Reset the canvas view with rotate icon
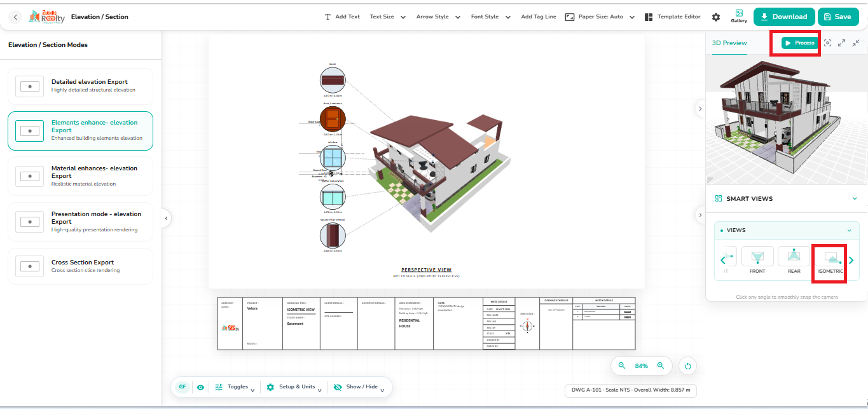 pyautogui.click(x=687, y=366)
